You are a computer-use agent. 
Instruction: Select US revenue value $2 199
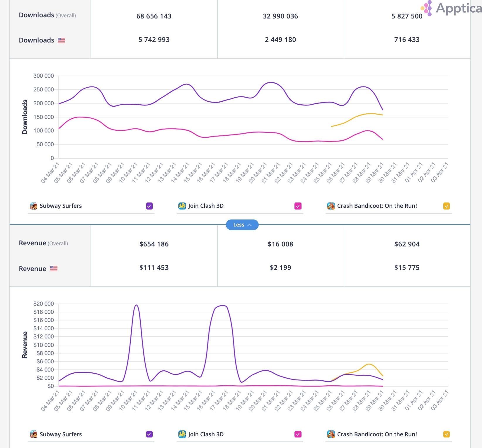pyautogui.click(x=280, y=268)
